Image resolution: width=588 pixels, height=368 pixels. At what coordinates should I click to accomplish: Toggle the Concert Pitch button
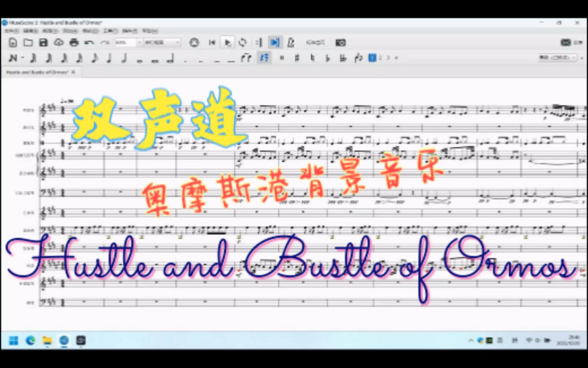tap(315, 43)
